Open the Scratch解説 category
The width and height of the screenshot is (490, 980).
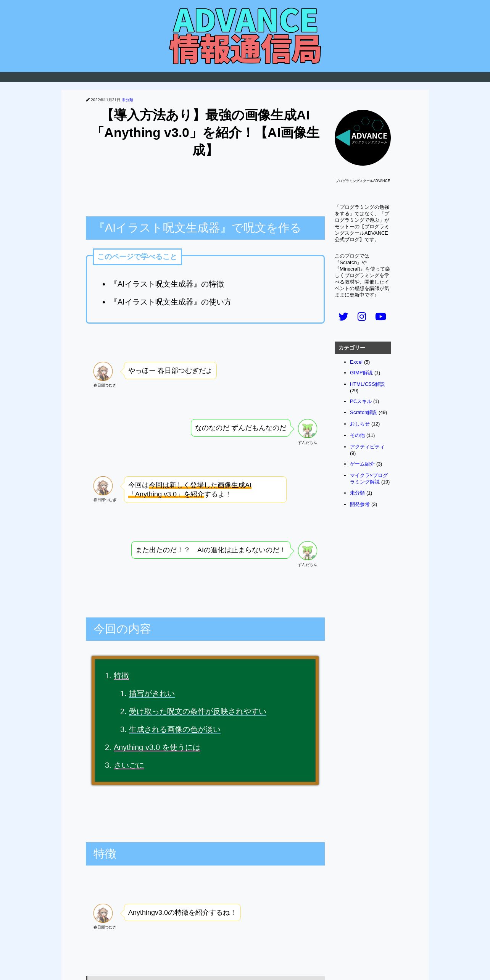363,413
